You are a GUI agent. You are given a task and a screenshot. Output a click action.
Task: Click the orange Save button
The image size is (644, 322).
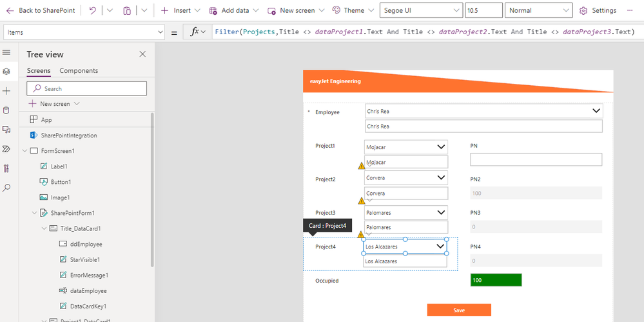tap(459, 310)
